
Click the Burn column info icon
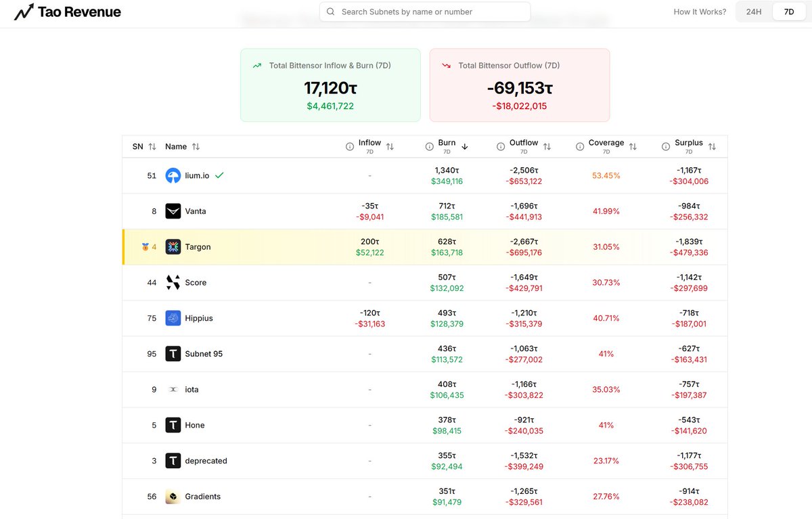tap(430, 147)
